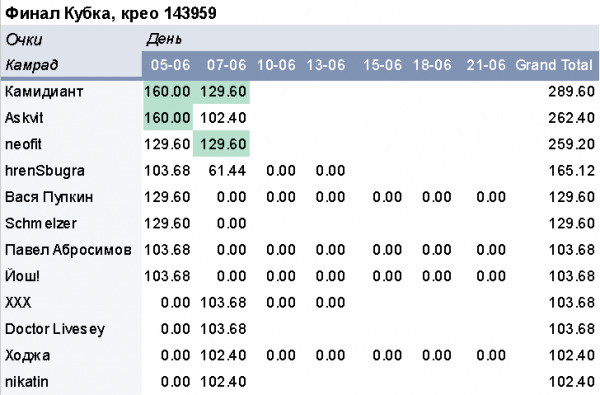Click Askvit's grand total 262.40
The width and height of the screenshot is (600, 395).
click(x=571, y=118)
